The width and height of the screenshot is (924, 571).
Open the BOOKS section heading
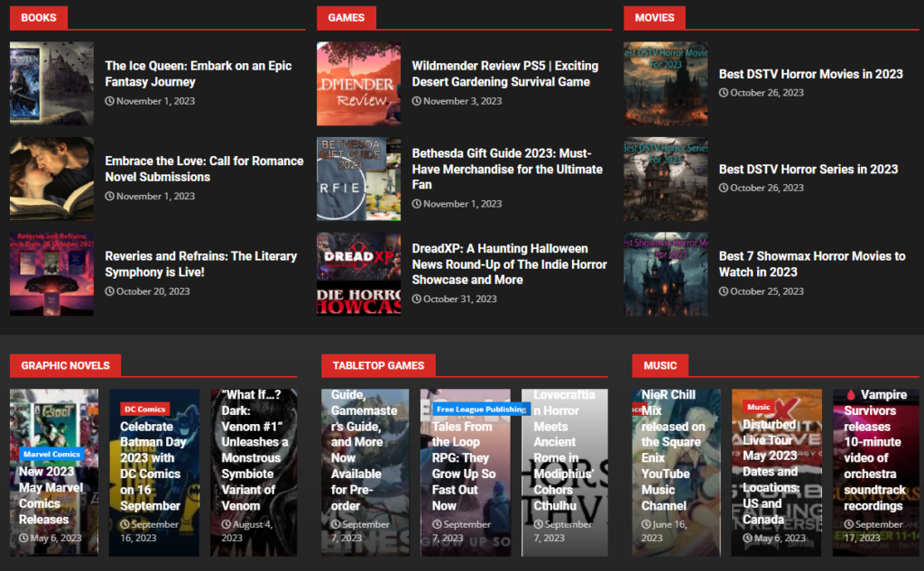point(39,18)
